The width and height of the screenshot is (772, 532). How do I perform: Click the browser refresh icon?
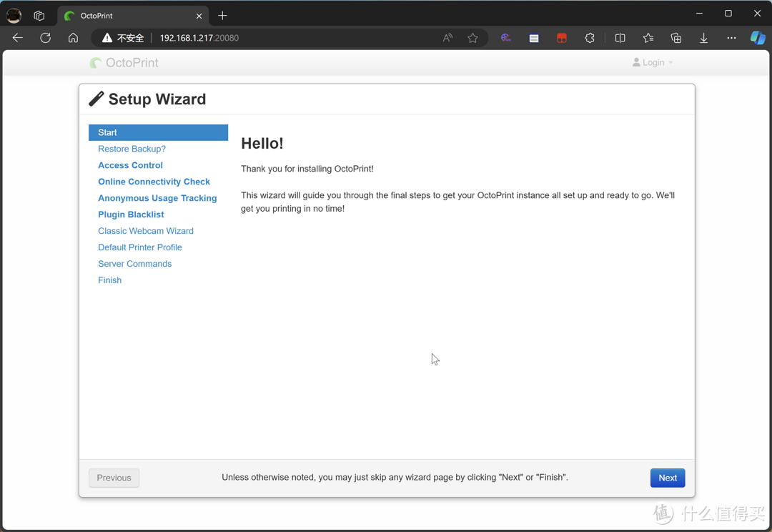[45, 38]
